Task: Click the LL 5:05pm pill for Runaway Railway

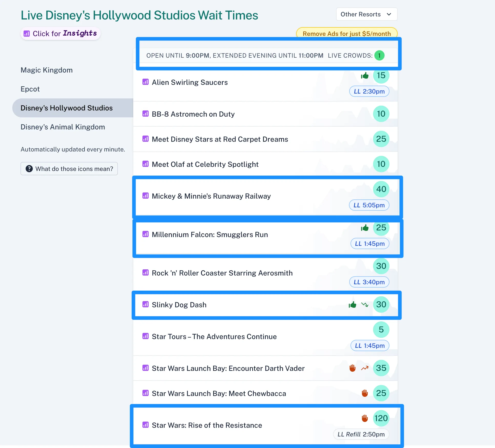Action: [x=369, y=205]
